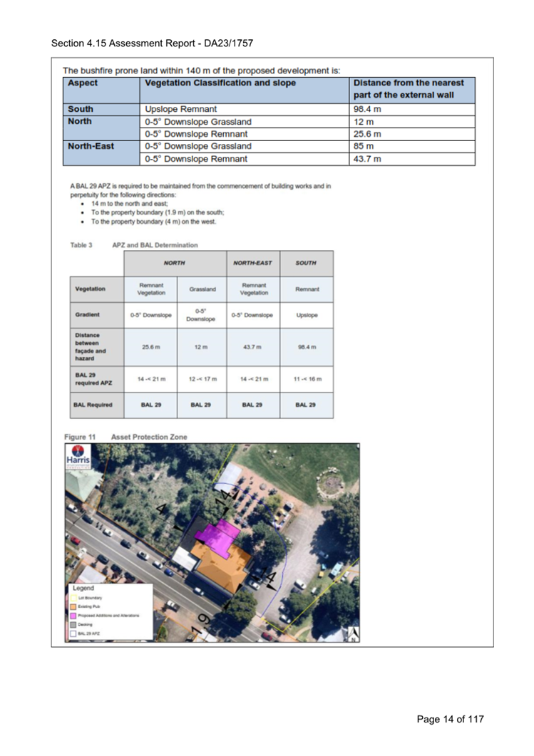
Task: Click 'APZ and BAL Determination' caption
Action: [x=155, y=245]
